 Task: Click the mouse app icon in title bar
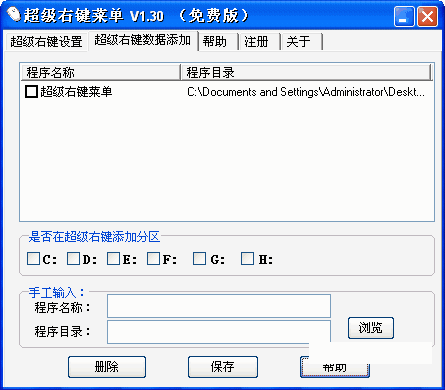pyautogui.click(x=14, y=14)
